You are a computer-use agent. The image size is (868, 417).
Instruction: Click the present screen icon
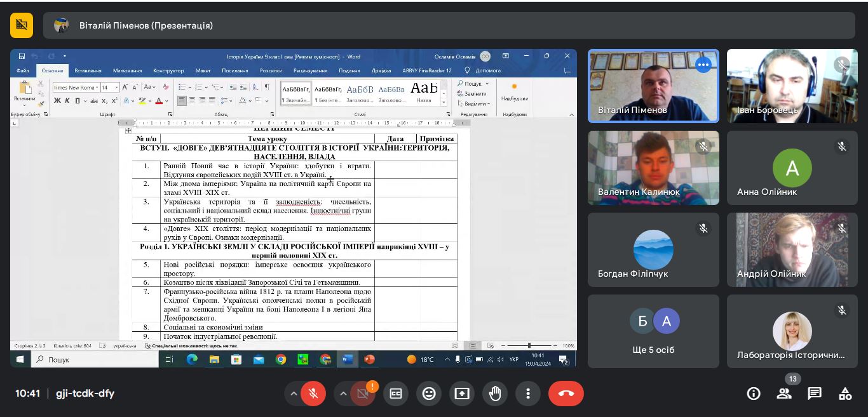tap(462, 394)
